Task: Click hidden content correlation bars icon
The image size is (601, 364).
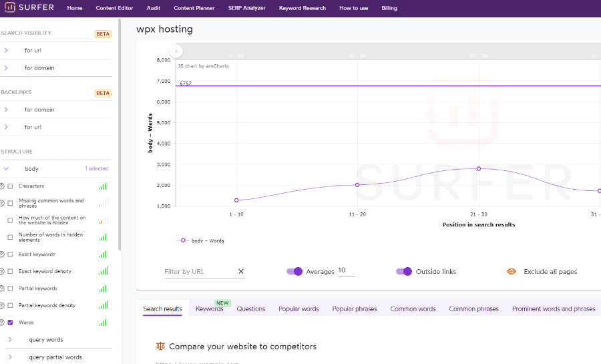Action: tap(103, 220)
